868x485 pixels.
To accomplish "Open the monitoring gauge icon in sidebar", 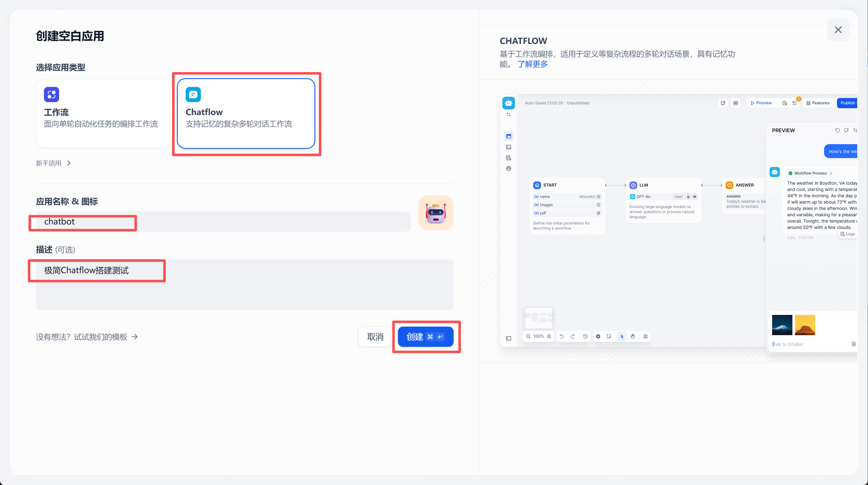I will [x=508, y=169].
